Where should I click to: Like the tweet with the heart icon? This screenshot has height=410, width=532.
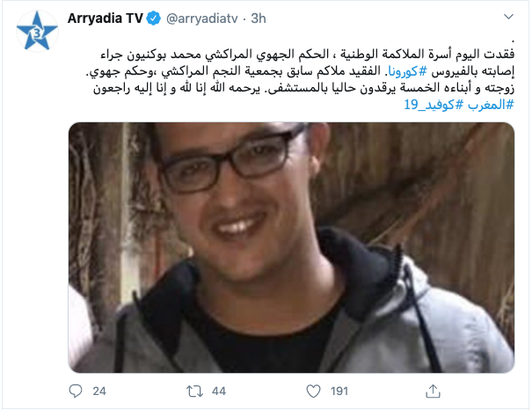coord(313,391)
